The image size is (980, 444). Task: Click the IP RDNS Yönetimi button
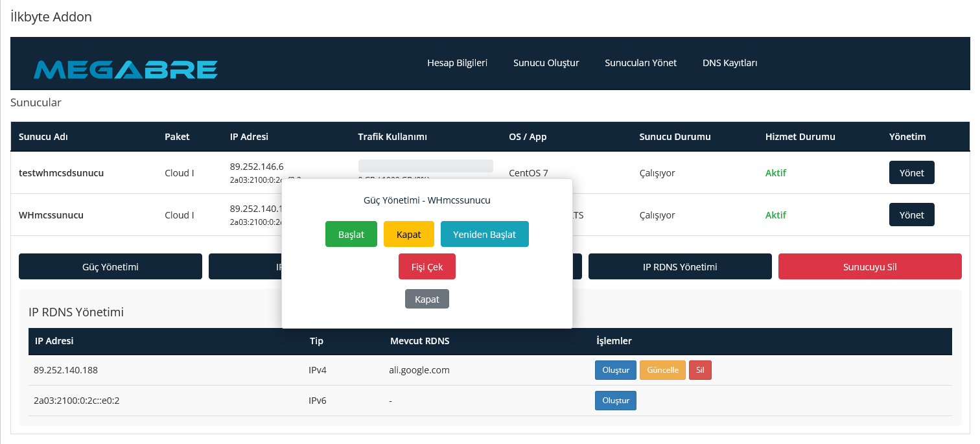click(x=680, y=266)
